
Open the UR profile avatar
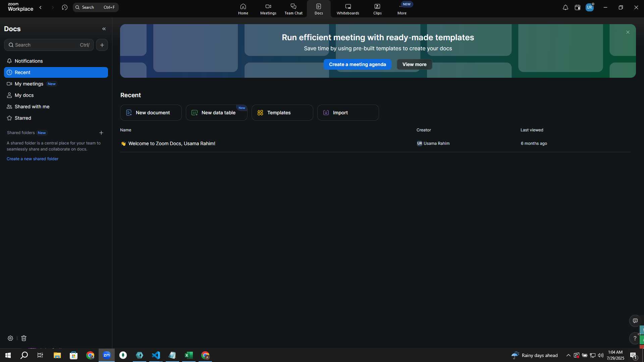[x=590, y=7]
